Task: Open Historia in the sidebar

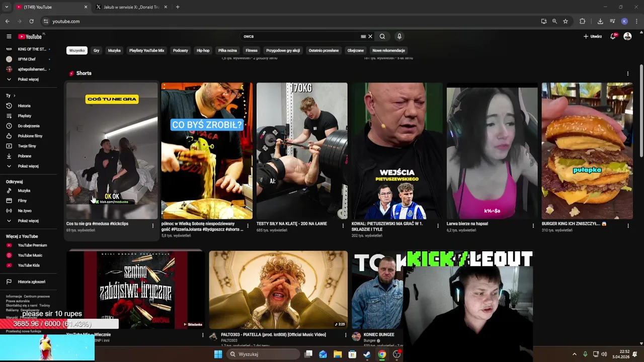Action: (x=24, y=106)
